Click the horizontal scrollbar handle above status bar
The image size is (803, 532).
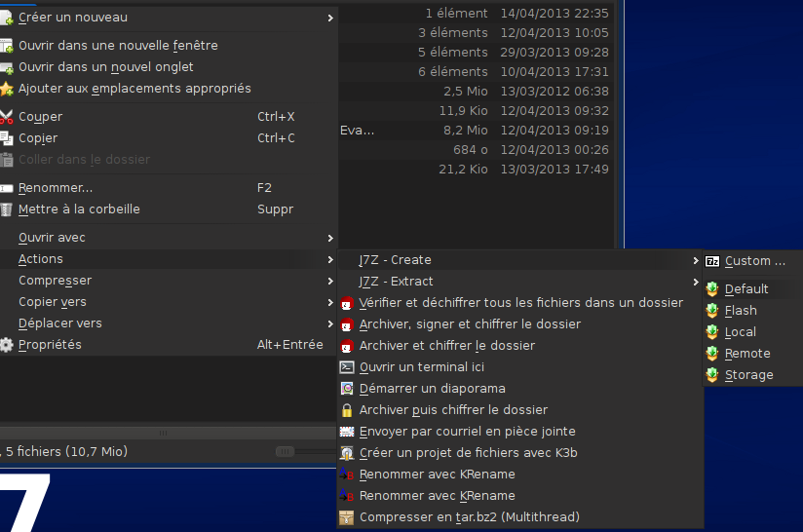[x=163, y=434]
